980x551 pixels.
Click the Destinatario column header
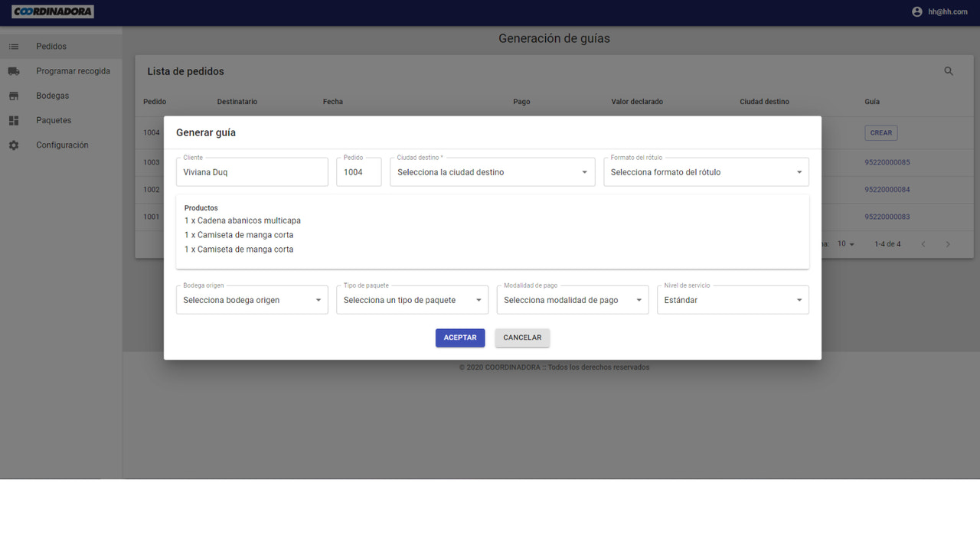point(237,102)
